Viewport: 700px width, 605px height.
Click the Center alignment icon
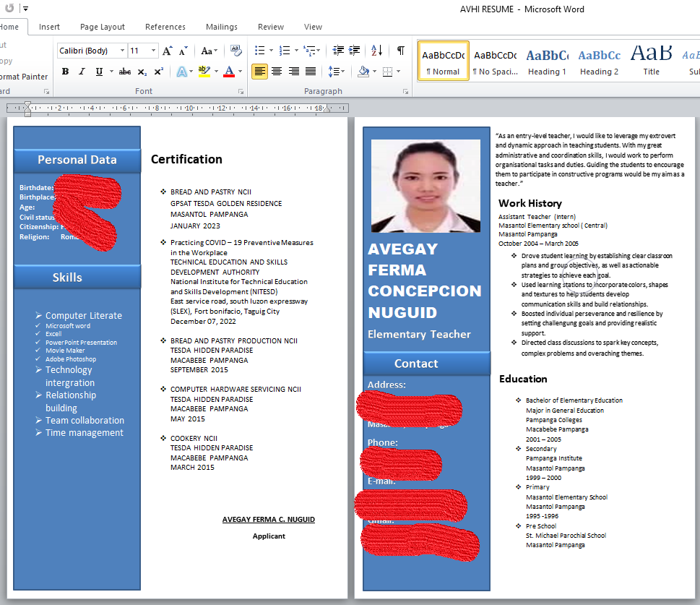[277, 72]
